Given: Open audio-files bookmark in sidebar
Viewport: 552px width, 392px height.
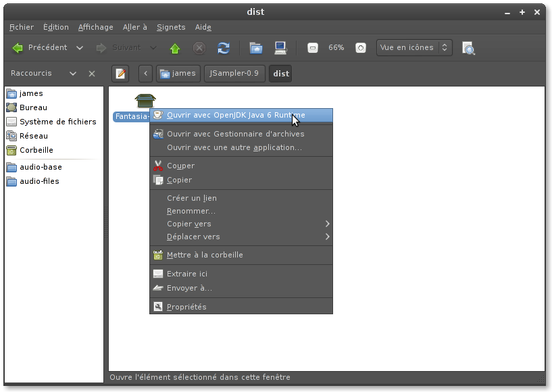Looking at the screenshot, I should click(x=54, y=181).
